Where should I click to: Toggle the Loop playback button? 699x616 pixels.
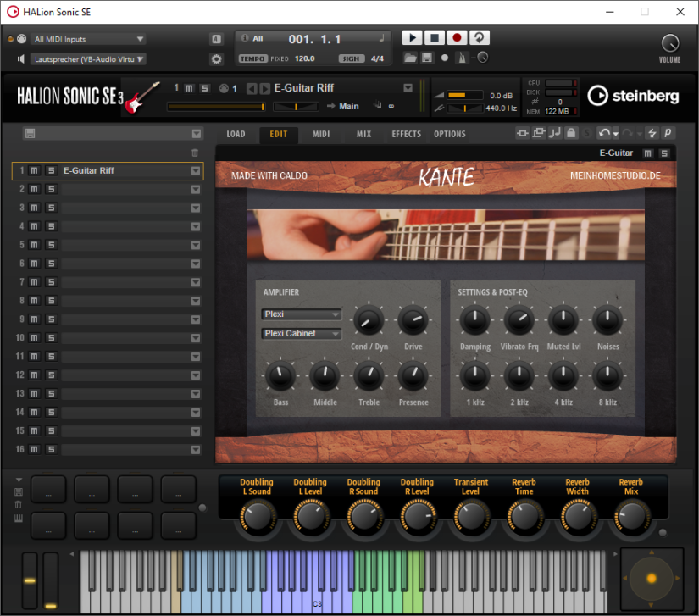[480, 38]
